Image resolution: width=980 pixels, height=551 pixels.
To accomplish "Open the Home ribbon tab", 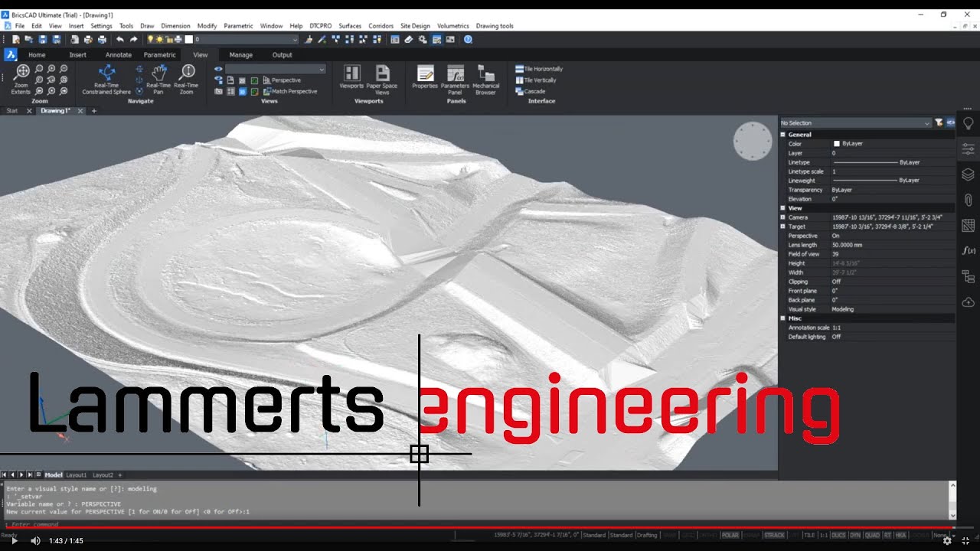I will [37, 54].
